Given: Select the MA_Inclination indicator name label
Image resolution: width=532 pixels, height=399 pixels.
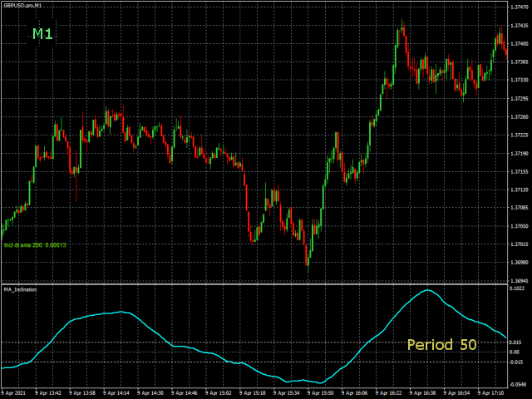Looking at the screenshot, I should click(x=20, y=289).
